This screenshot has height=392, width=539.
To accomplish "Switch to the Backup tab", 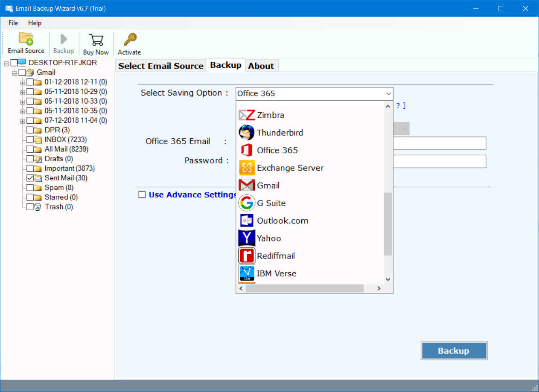I will click(226, 65).
